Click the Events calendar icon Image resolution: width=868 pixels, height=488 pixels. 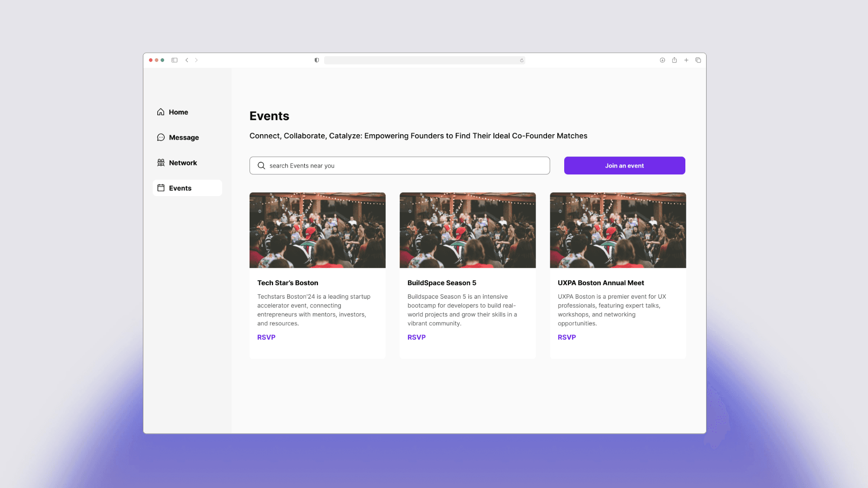[160, 188]
